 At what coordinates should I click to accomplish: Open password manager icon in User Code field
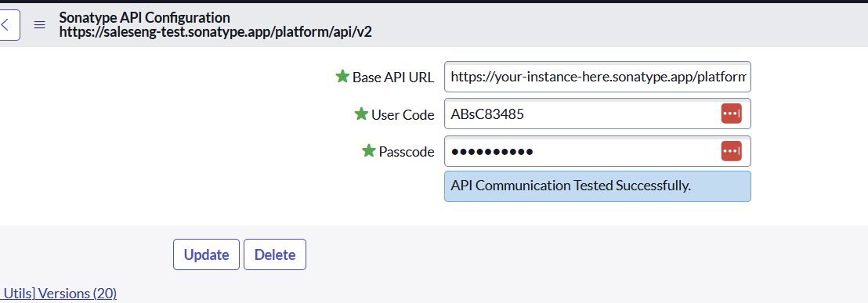[x=731, y=114]
